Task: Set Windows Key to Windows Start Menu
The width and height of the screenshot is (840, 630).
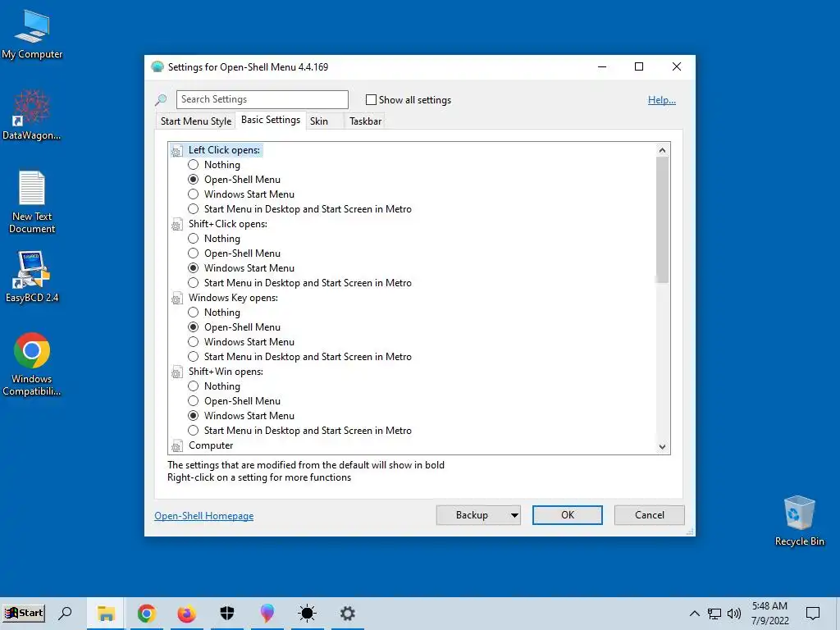Action: (194, 342)
